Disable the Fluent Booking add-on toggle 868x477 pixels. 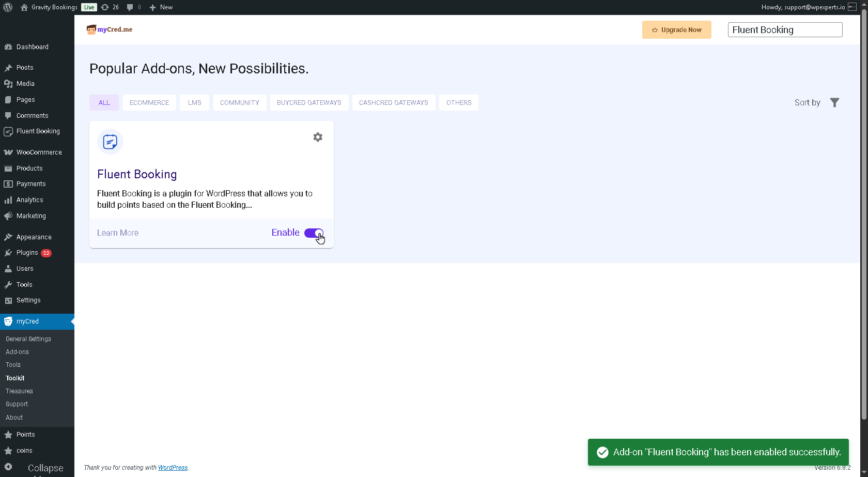pos(314,233)
